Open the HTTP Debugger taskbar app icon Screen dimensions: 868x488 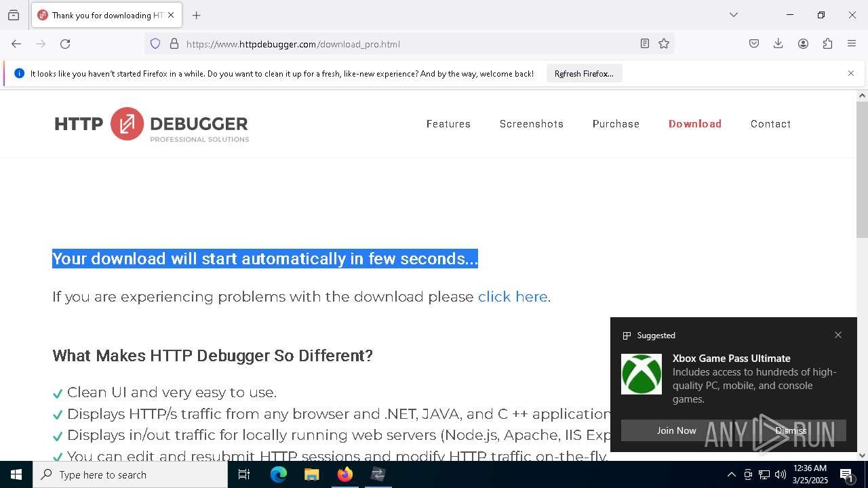378,474
